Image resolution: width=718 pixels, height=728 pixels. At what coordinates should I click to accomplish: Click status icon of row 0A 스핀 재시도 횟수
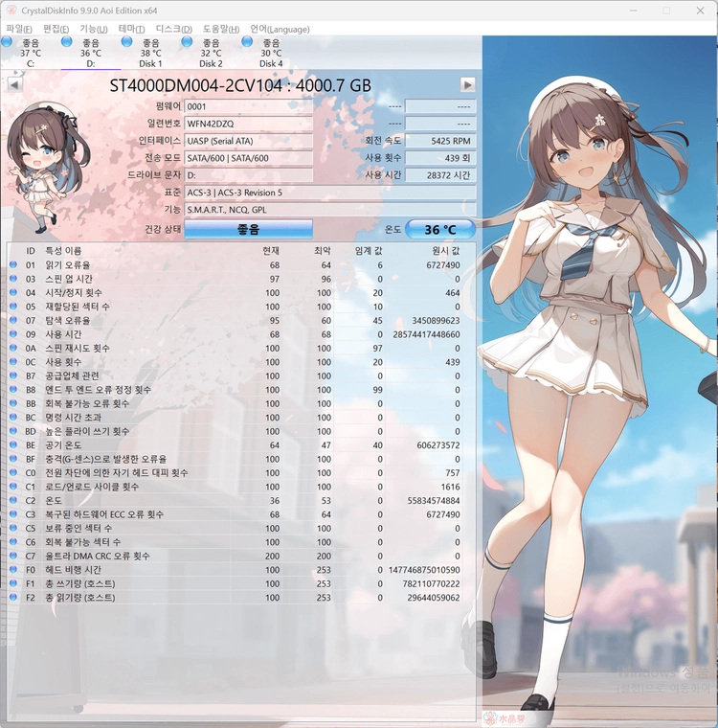(13, 348)
